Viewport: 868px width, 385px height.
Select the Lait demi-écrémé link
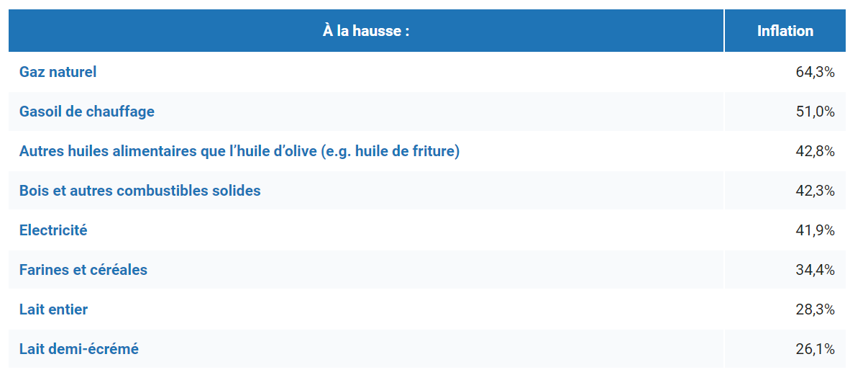[x=78, y=349]
